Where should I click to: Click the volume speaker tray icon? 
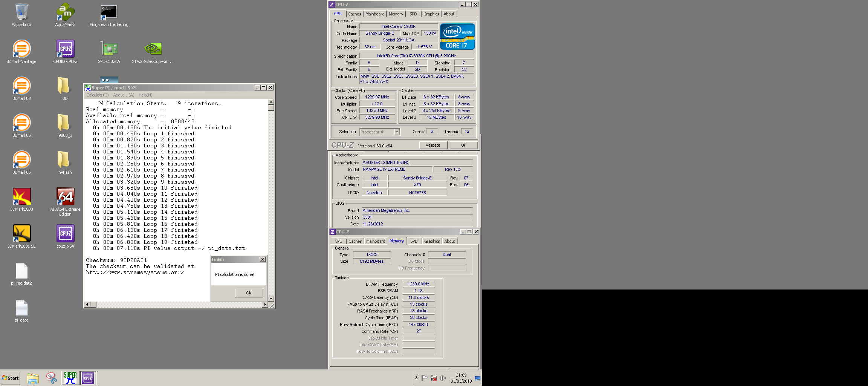point(443,378)
